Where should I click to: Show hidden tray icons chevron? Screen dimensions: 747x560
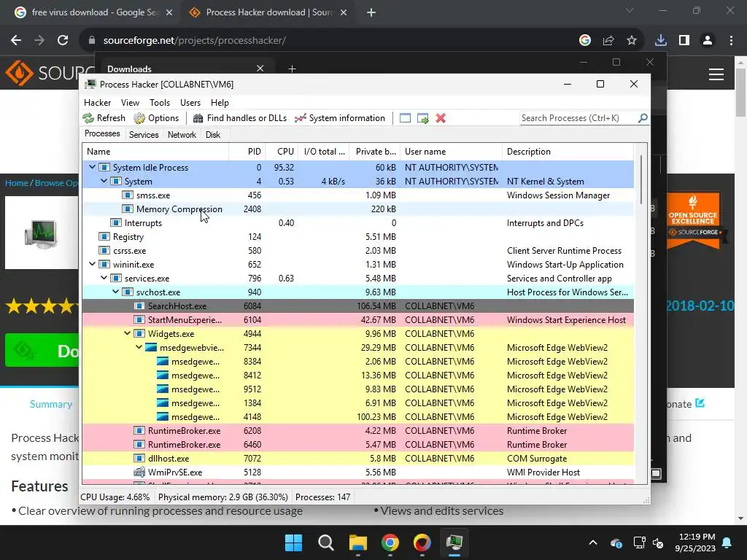[x=593, y=542]
